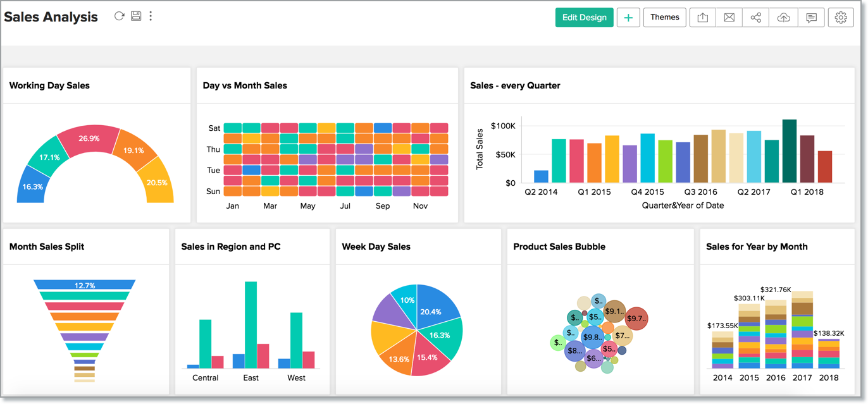Click the Total Sales axis title
Screen dimensions: 868x404
480,149
